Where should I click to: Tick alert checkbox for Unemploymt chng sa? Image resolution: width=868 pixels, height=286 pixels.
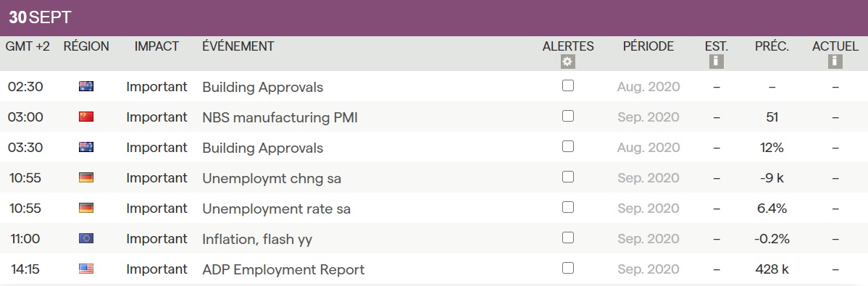(x=568, y=177)
